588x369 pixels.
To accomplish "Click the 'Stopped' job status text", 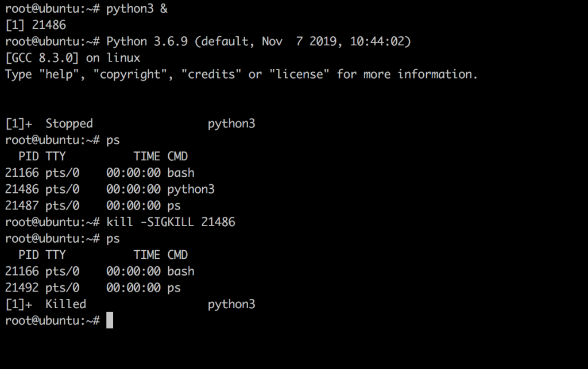I will 69,123.
